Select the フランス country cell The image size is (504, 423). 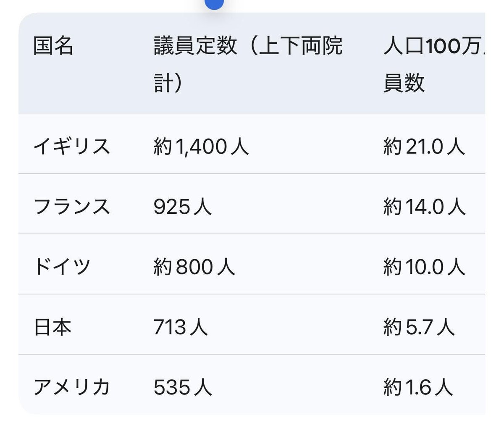pyautogui.click(x=71, y=207)
